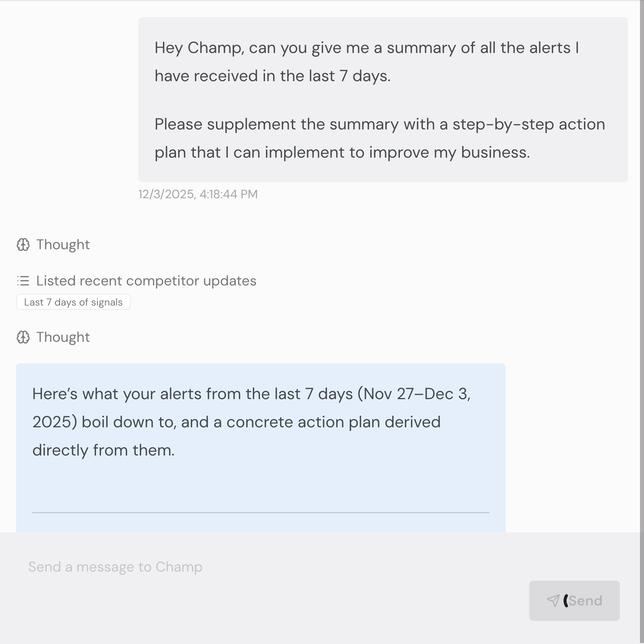Click the divider line in Champ's reply

pyautogui.click(x=261, y=513)
